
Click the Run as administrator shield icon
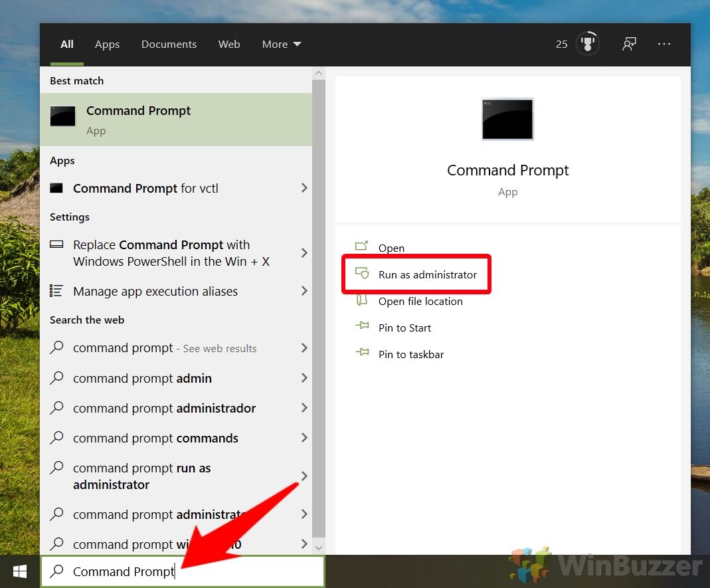click(362, 272)
